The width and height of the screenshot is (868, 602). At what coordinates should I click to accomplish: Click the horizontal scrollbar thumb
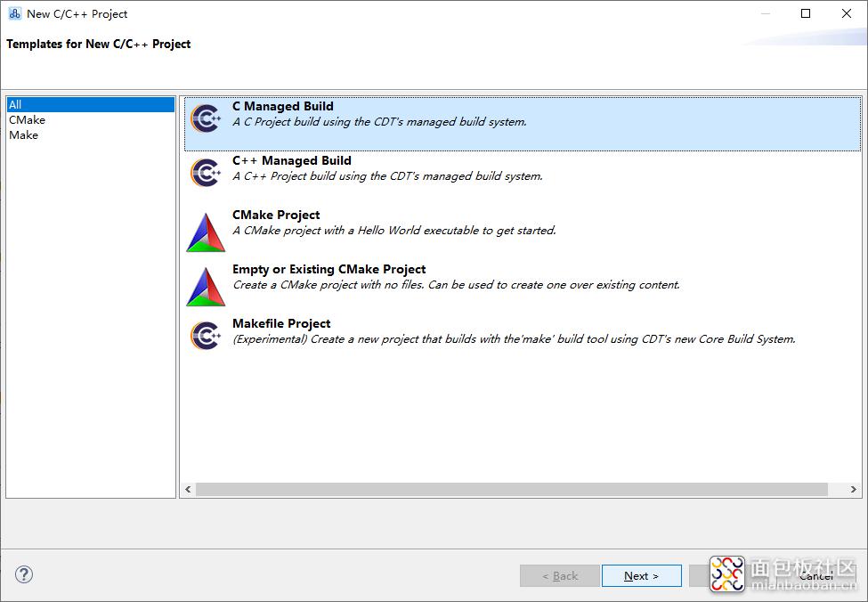pos(512,490)
